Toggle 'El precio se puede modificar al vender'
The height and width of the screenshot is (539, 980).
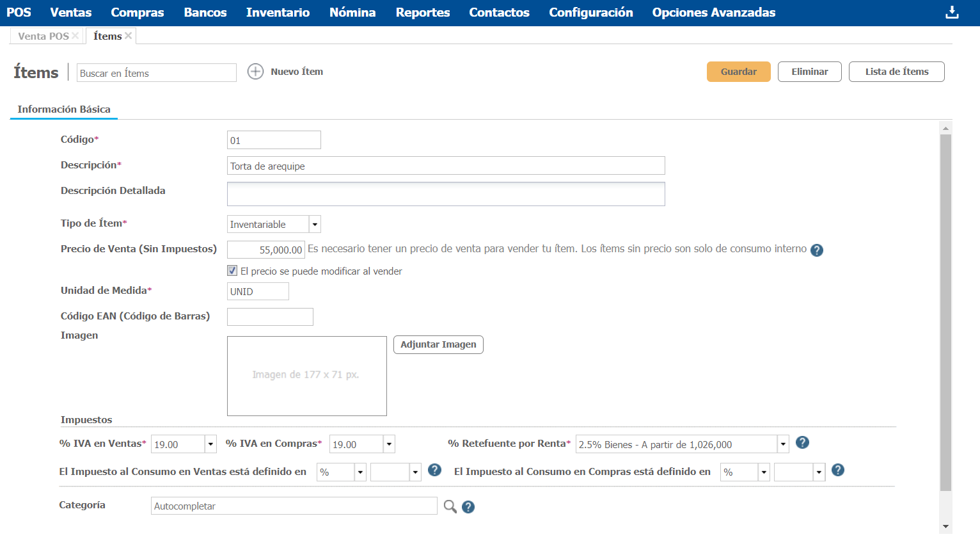click(232, 271)
